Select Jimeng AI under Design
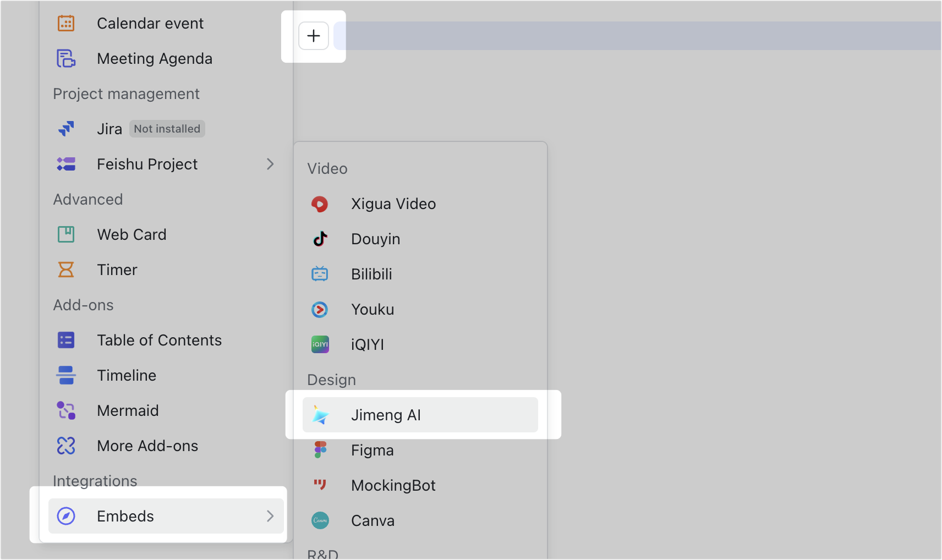This screenshot has height=560, width=942. (420, 415)
